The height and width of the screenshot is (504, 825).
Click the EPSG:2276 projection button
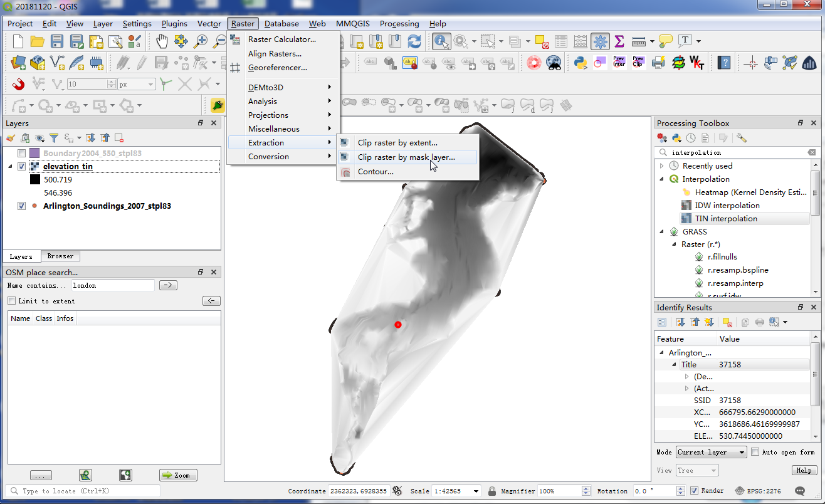pyautogui.click(x=758, y=491)
